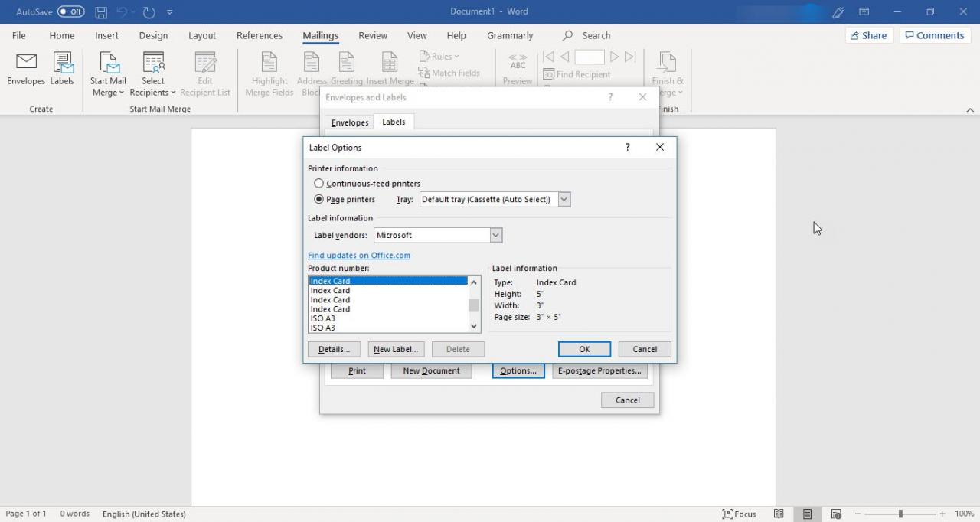980x522 pixels.
Task: Switch to Print Layout view icon
Action: click(x=807, y=514)
